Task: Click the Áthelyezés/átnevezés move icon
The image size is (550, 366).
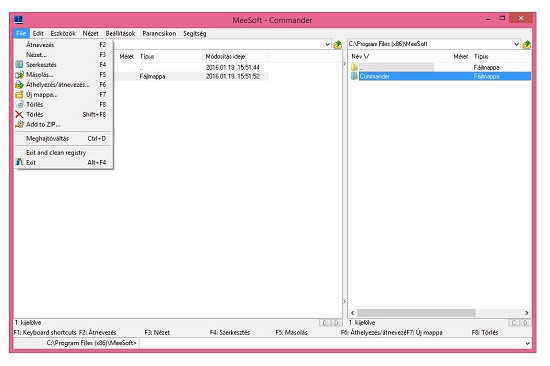Action: pos(19,85)
